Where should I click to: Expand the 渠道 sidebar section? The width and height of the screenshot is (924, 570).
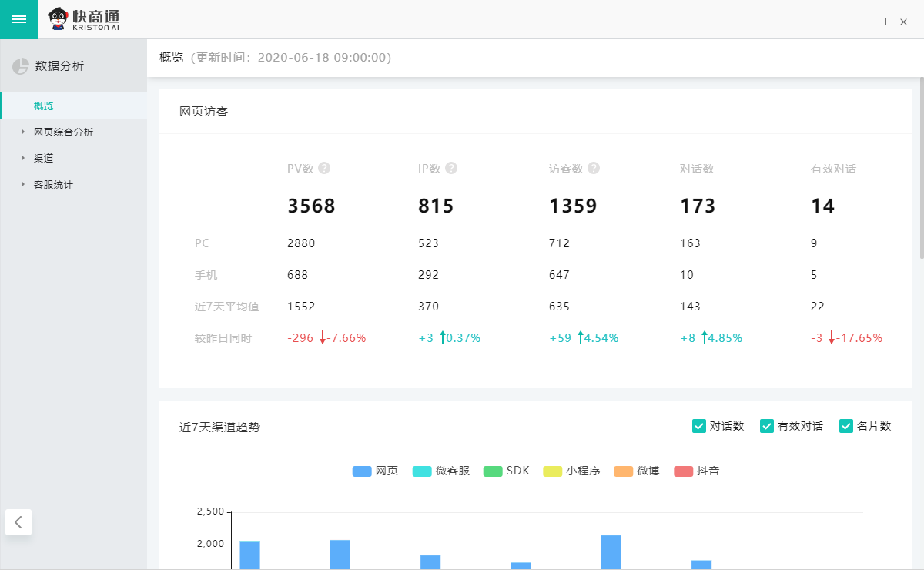tap(23, 159)
